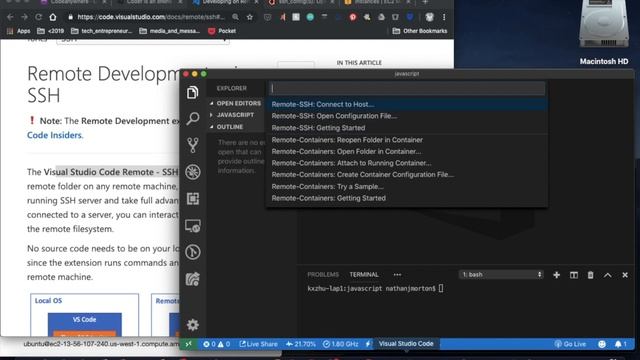The image size is (640, 360).
Task: Open the Live Share activity bar icon
Action: [192, 279]
